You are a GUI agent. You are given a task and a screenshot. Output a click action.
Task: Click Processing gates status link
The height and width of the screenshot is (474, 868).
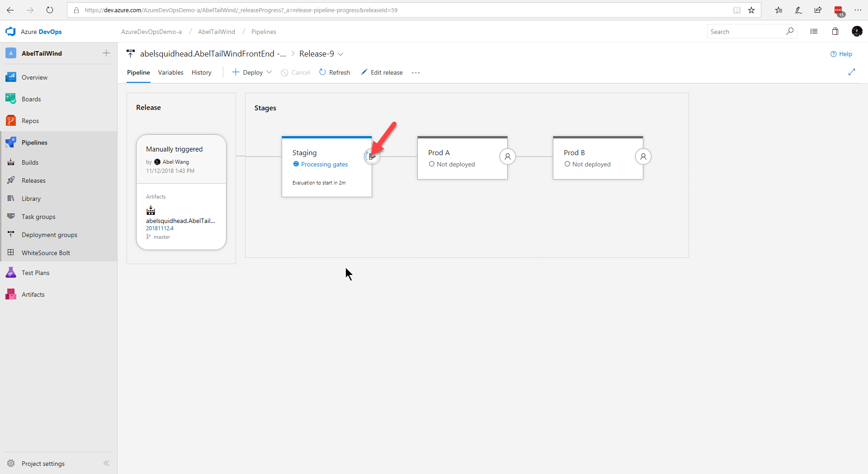[324, 164]
